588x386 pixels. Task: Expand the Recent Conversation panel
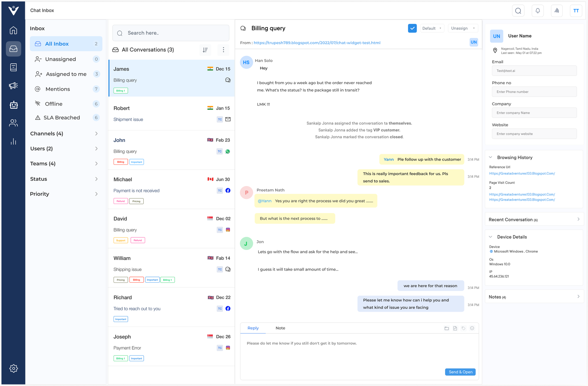tap(534, 219)
